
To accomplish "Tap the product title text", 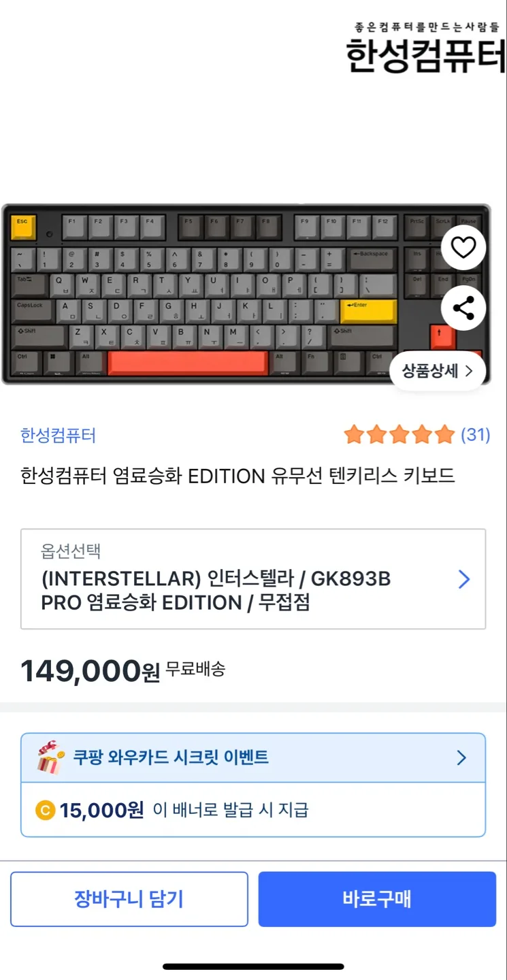I will click(x=238, y=476).
